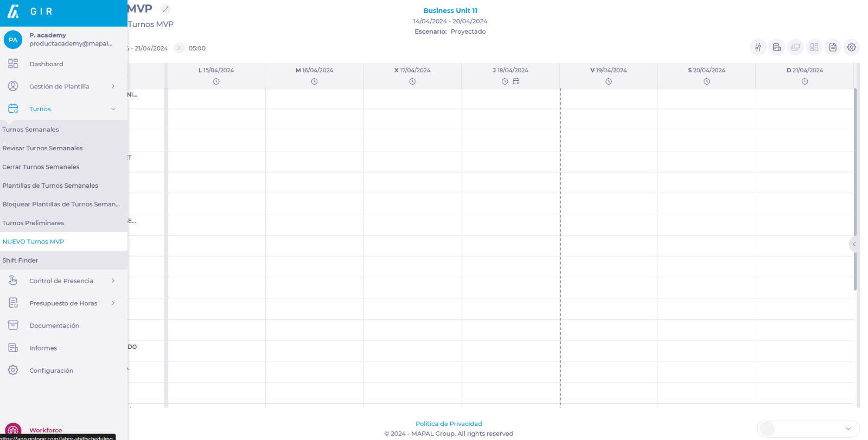Open the schedule settings gear icon
868x440 pixels.
coord(852,47)
